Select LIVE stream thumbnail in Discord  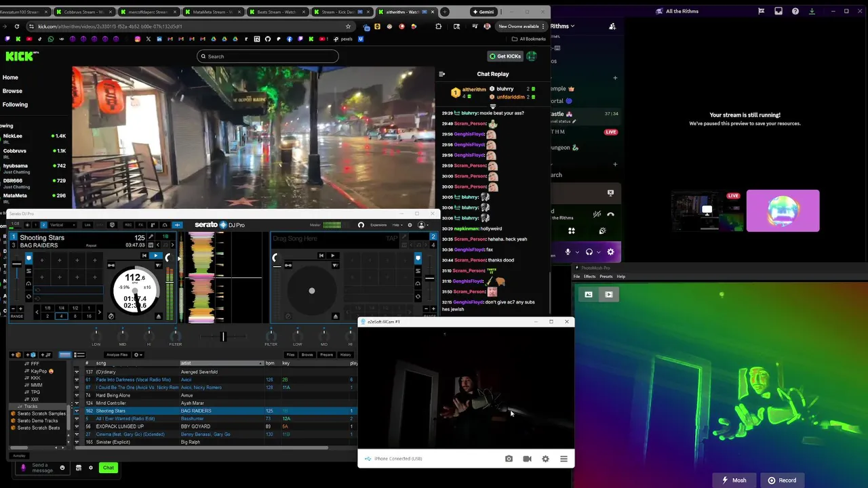[x=707, y=211]
